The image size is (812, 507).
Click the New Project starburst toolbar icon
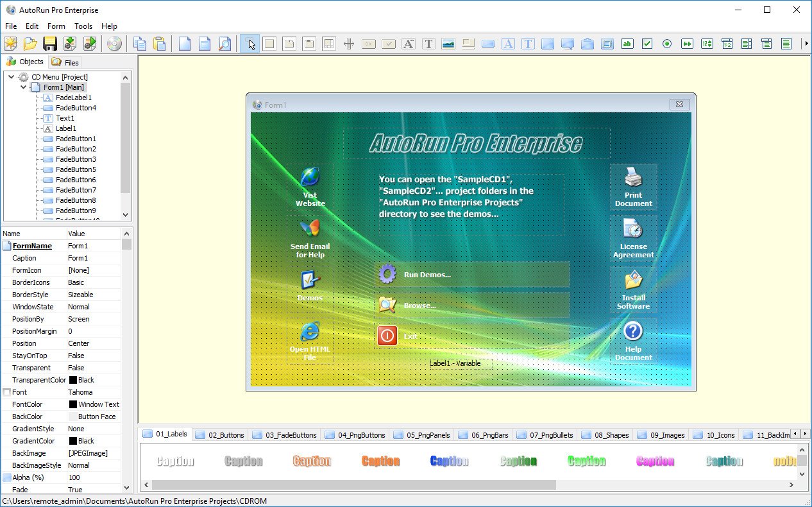11,44
